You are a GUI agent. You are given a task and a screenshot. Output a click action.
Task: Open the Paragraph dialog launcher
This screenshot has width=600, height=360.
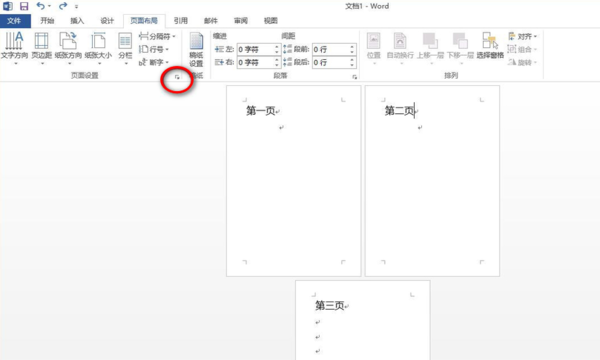[x=355, y=77]
